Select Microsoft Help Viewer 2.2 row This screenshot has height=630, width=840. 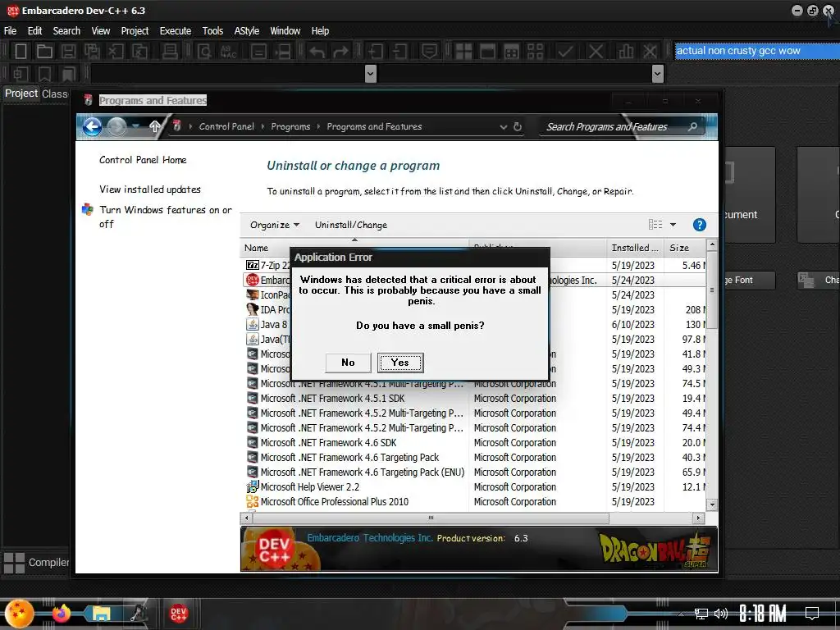click(475, 487)
